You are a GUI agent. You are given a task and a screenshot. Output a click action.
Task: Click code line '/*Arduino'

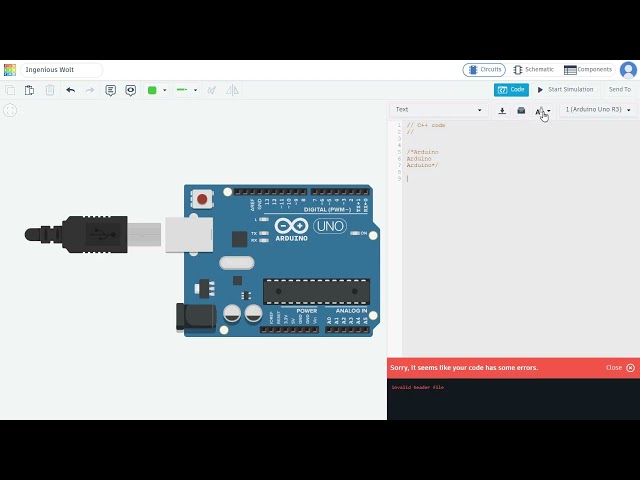tap(422, 152)
